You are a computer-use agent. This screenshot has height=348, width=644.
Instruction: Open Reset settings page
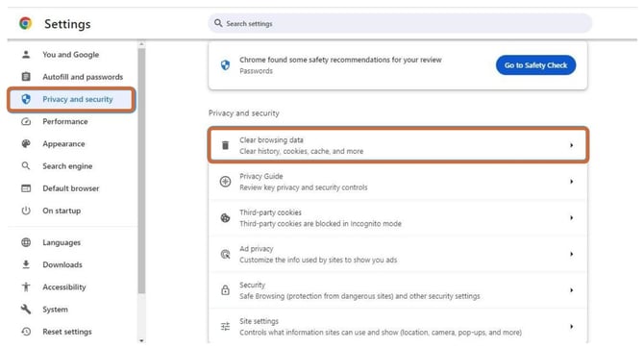tap(67, 331)
